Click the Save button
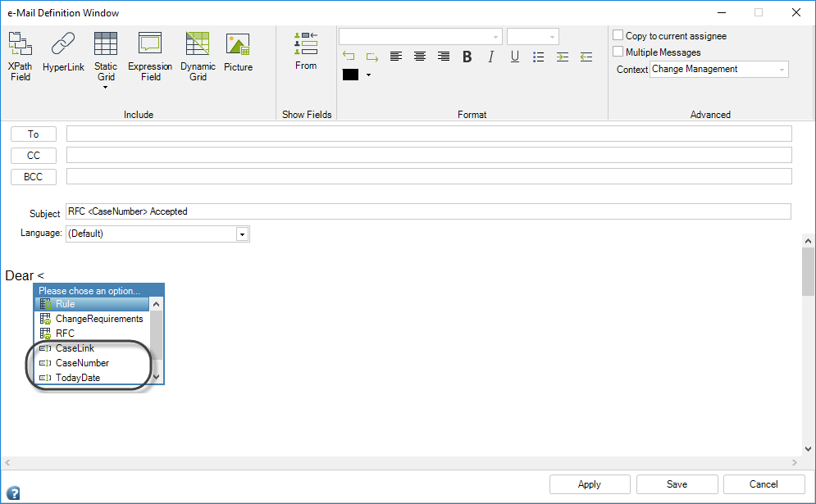816x504 pixels. point(677,484)
